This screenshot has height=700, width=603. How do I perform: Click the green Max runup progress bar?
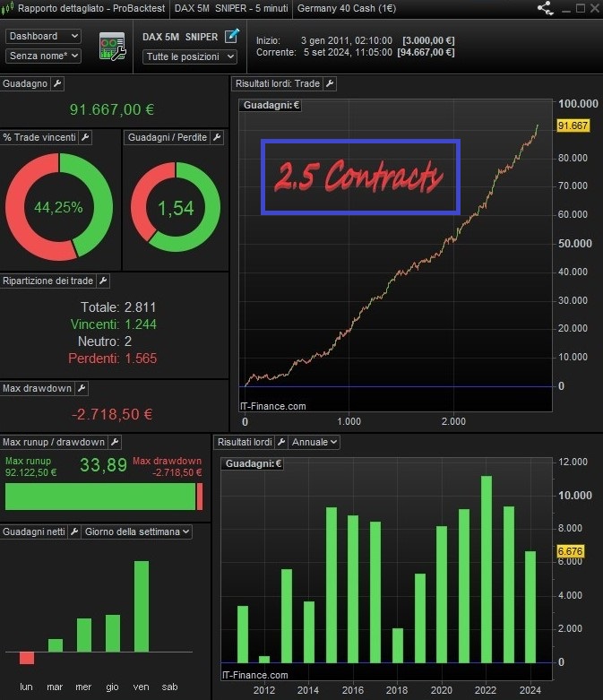pos(100,497)
